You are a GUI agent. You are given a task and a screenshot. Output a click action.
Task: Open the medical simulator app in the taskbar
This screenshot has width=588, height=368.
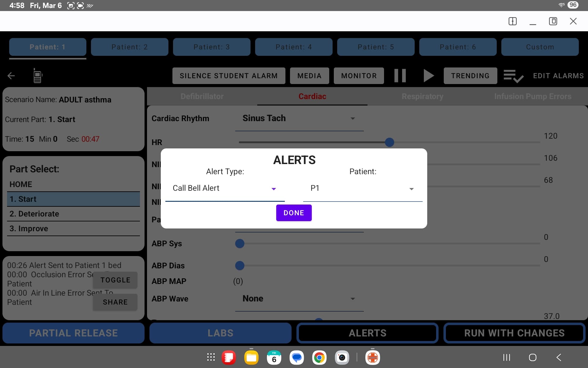pos(372,357)
